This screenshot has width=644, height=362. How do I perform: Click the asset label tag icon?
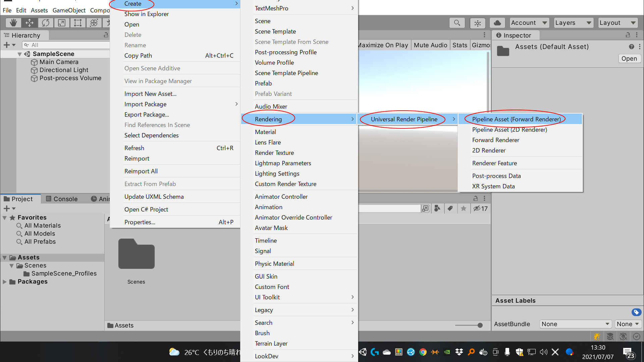click(x=636, y=312)
